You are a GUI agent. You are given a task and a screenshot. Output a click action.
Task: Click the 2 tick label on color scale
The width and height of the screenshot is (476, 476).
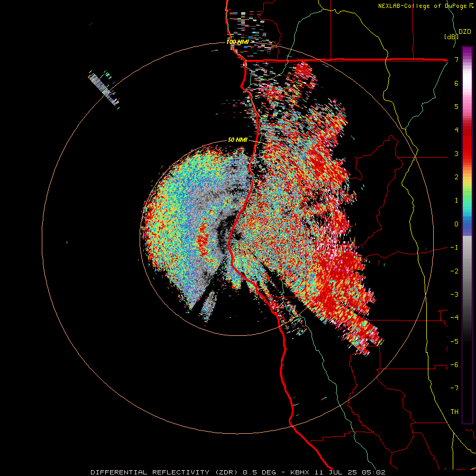coord(456,177)
